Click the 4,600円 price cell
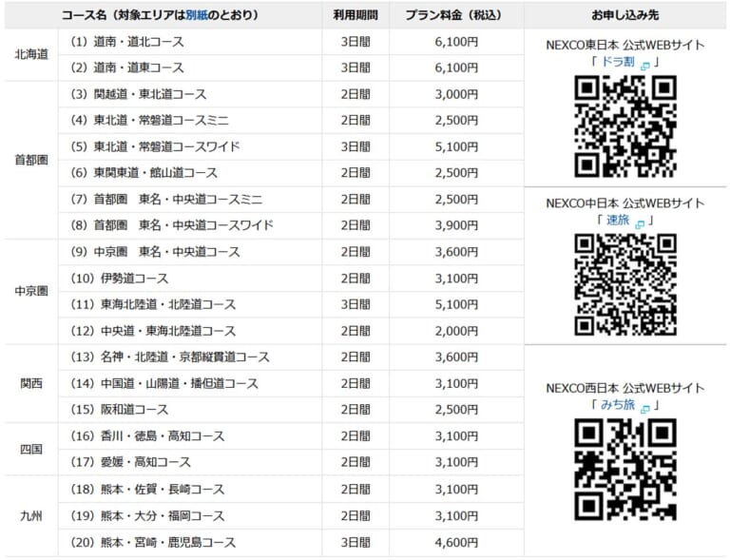730x560 pixels. click(455, 542)
